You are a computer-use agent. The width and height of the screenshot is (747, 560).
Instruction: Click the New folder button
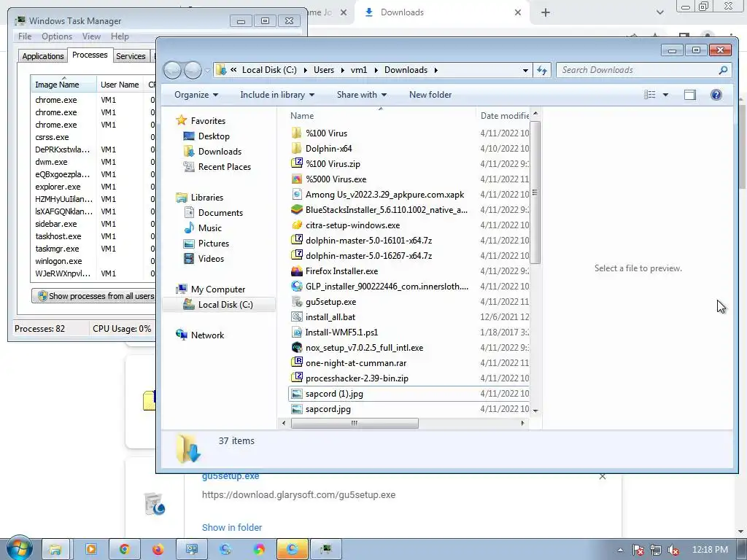click(430, 95)
